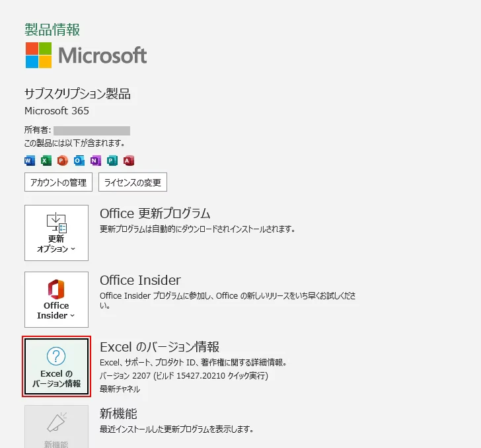Select the 更新プログラムは自動的に description
This screenshot has height=448, width=481.
point(198,229)
